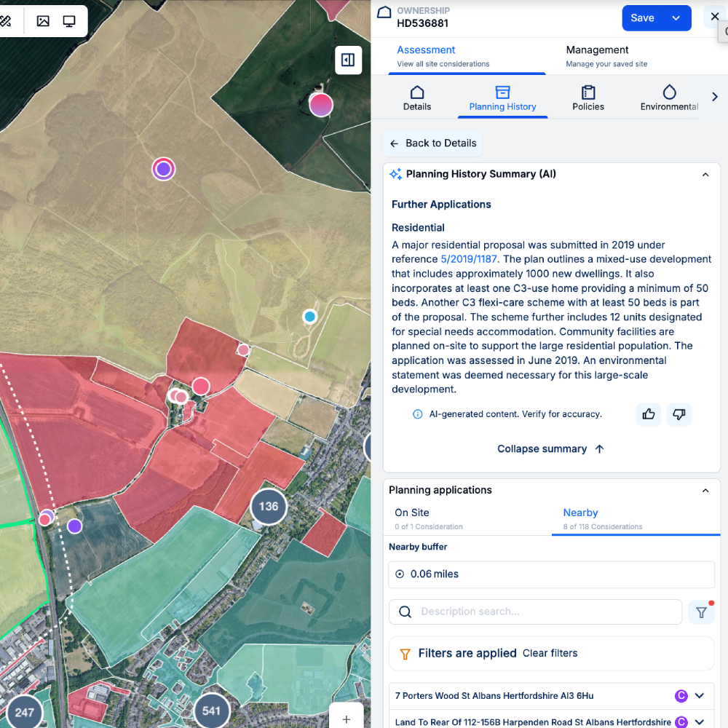
Task: Open the Save button dropdown arrow
Action: 676,17
